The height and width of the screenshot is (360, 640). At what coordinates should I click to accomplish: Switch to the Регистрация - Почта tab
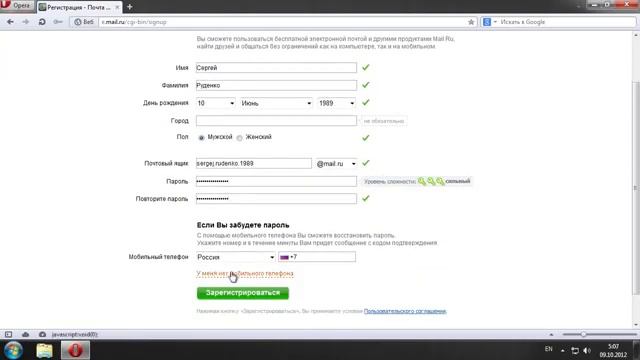point(78,7)
